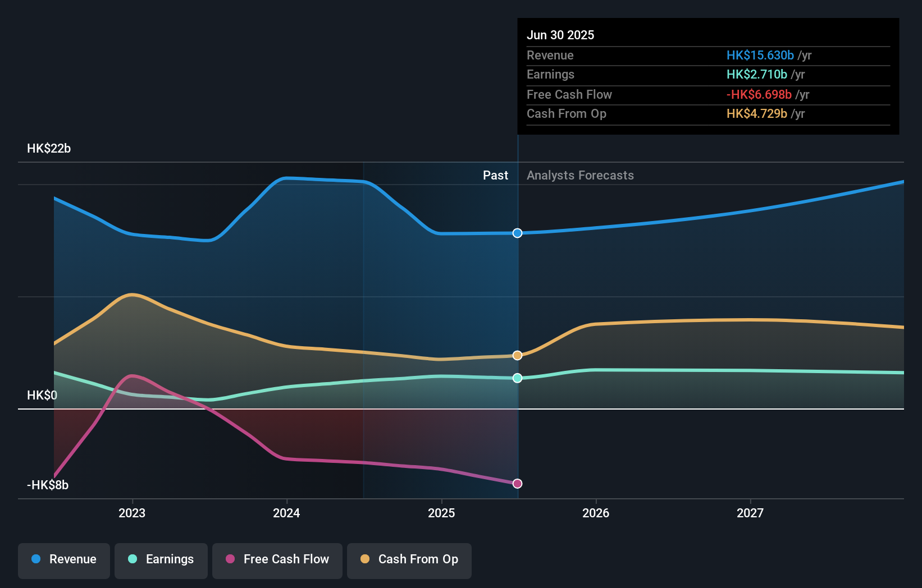Switch to the Past section of the chart

(496, 175)
